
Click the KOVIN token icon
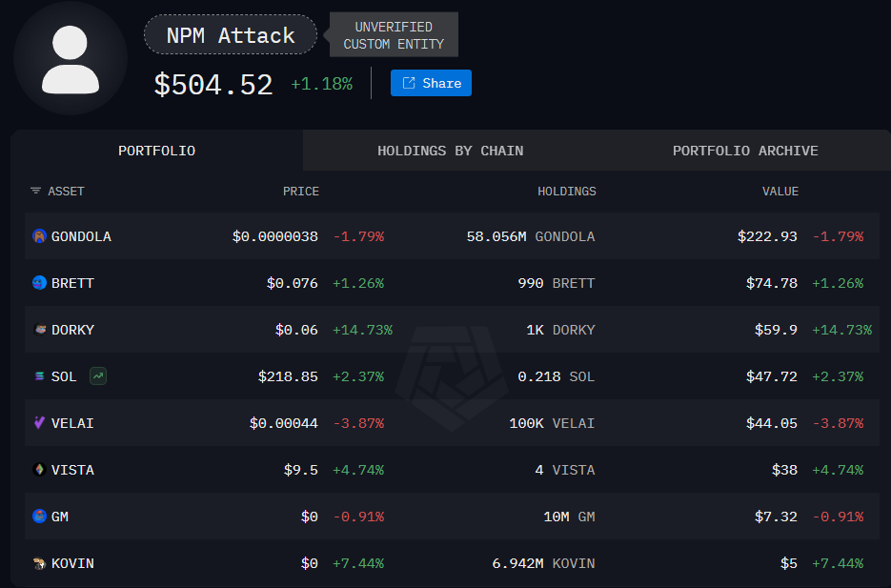click(x=39, y=563)
